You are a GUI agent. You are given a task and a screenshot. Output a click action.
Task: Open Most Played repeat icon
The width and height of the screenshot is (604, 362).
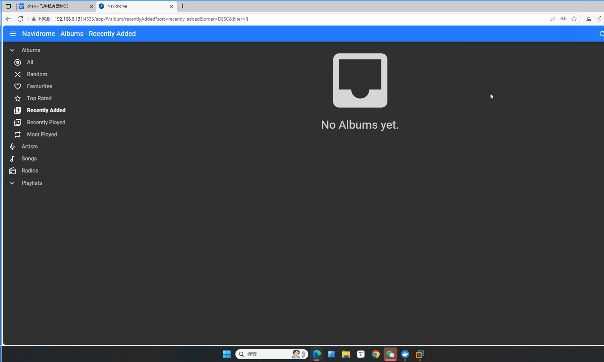17,134
